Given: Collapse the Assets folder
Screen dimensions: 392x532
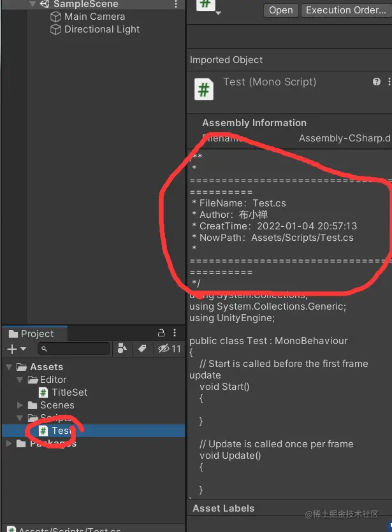Looking at the screenshot, I should 9,367.
